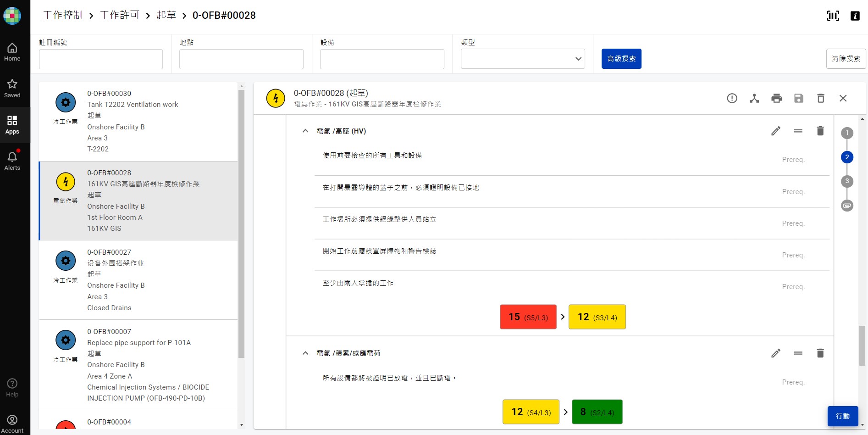This screenshot has width=868, height=435.
Task: Click the warning info icon in permit header
Action: (x=732, y=98)
